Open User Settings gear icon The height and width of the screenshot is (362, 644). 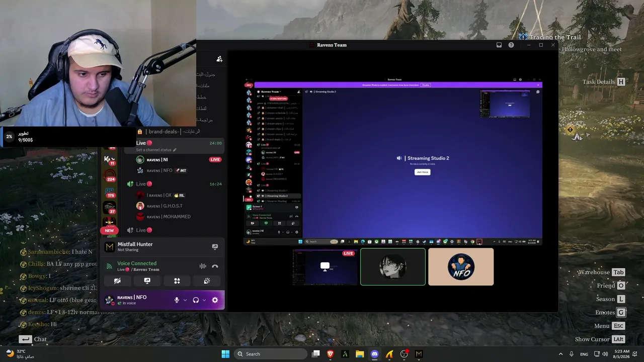pyautogui.click(x=215, y=300)
